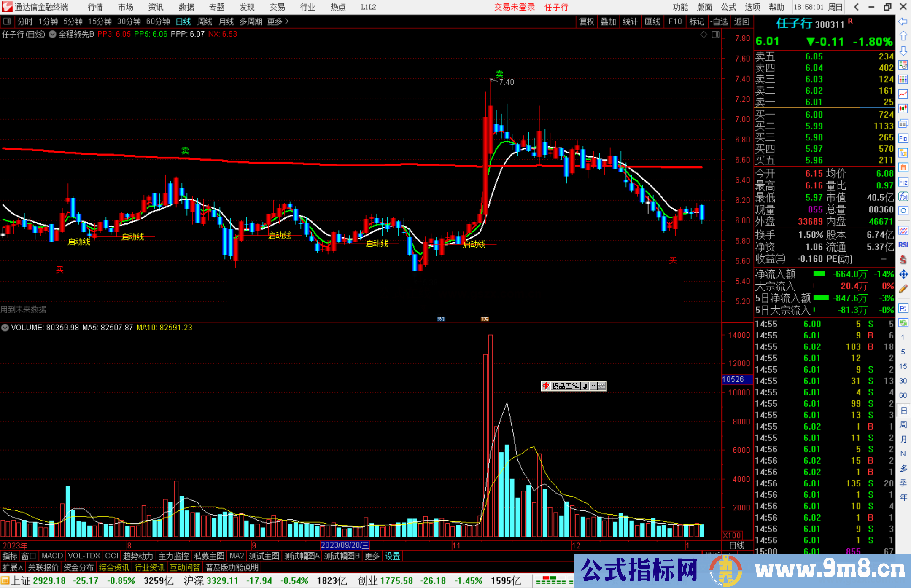911x588 pixels.
Task: Select the 周线 weekly period
Action: coord(205,21)
